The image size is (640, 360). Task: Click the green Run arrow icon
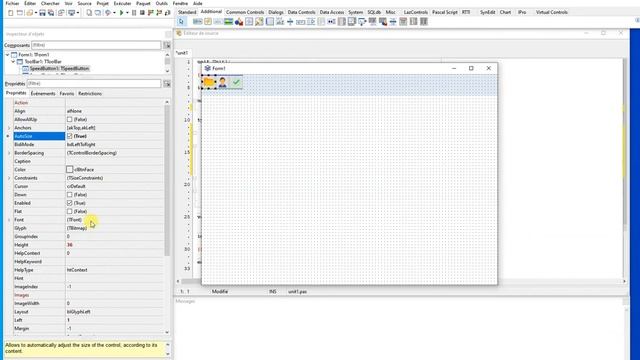click(x=121, y=13)
